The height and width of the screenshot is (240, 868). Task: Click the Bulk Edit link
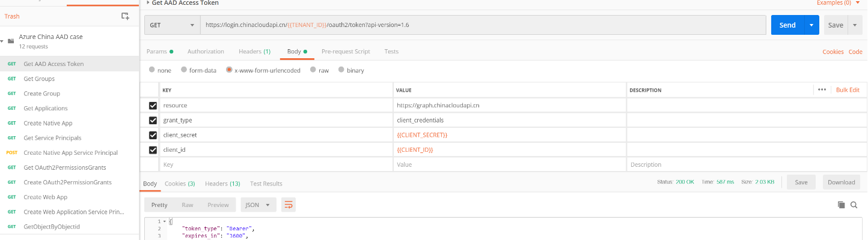(x=848, y=90)
